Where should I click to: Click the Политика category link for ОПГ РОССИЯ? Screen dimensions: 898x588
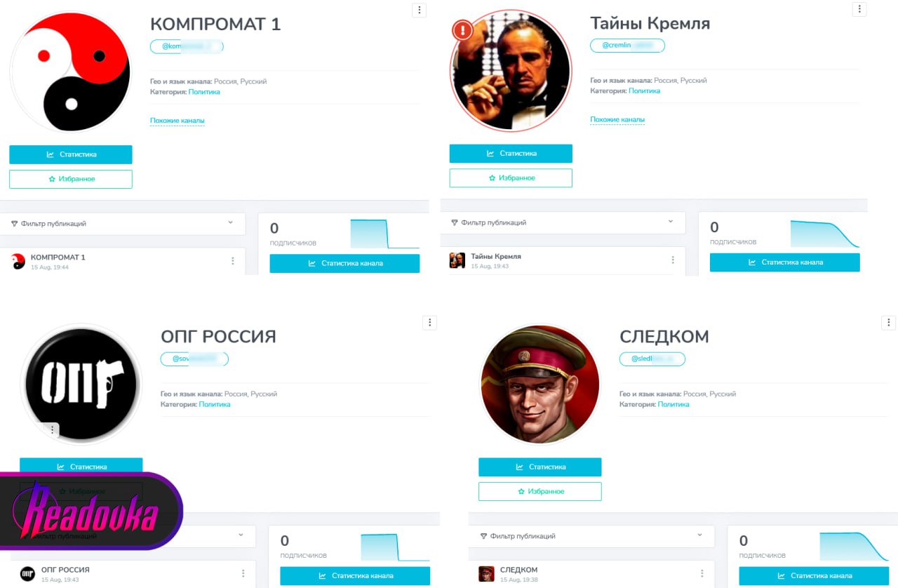[215, 404]
